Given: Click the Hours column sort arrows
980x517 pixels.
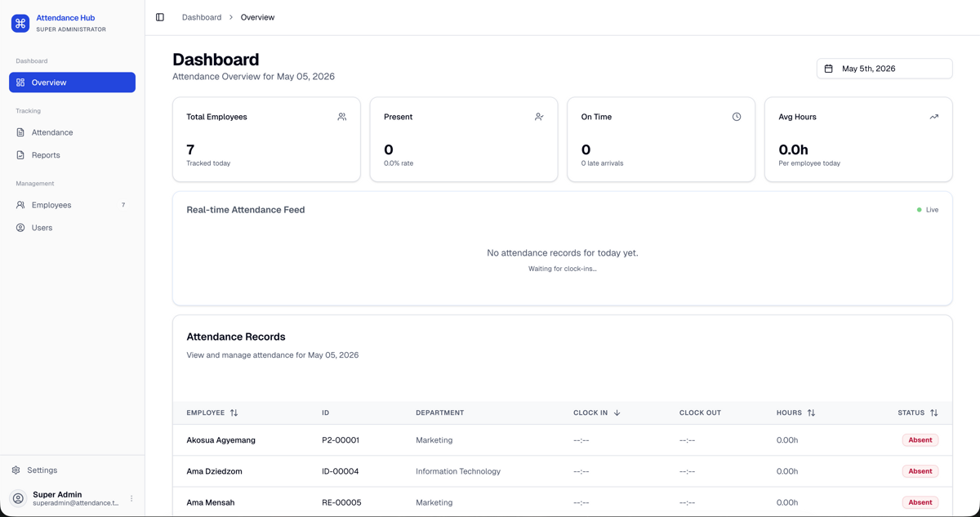Looking at the screenshot, I should pos(811,413).
